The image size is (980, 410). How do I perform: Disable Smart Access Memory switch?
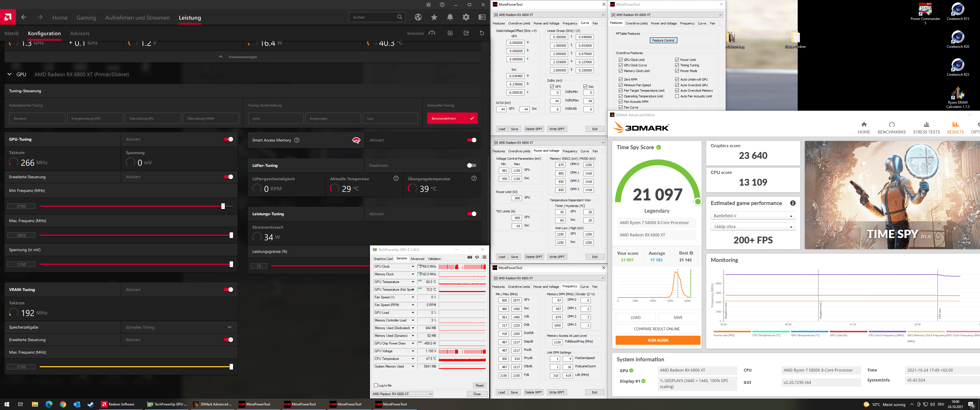coord(472,140)
